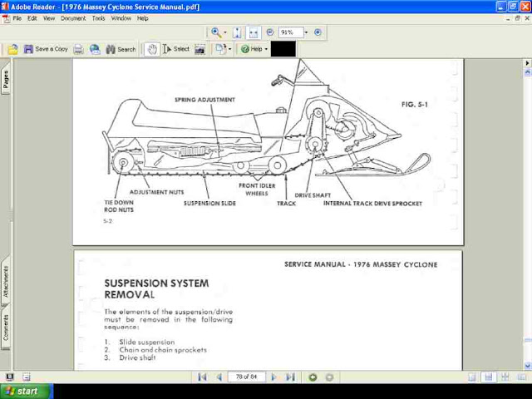Switch to Single Page layout
Screen dimensions: 532x399
[472, 377]
